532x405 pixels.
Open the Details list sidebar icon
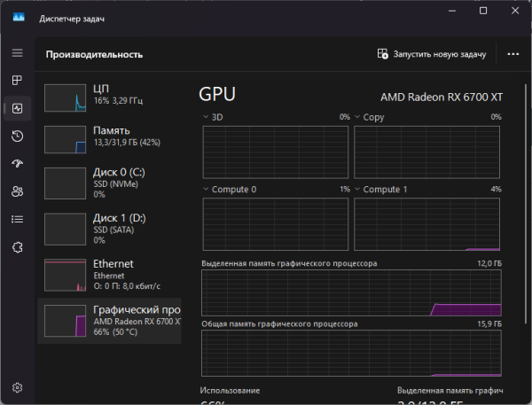tap(17, 219)
